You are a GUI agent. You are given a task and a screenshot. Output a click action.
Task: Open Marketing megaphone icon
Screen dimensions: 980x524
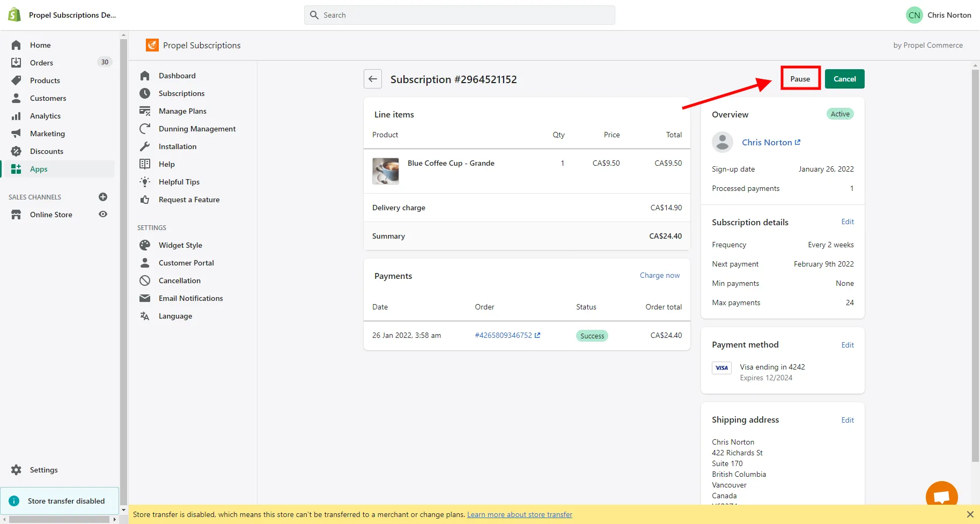pyautogui.click(x=16, y=134)
